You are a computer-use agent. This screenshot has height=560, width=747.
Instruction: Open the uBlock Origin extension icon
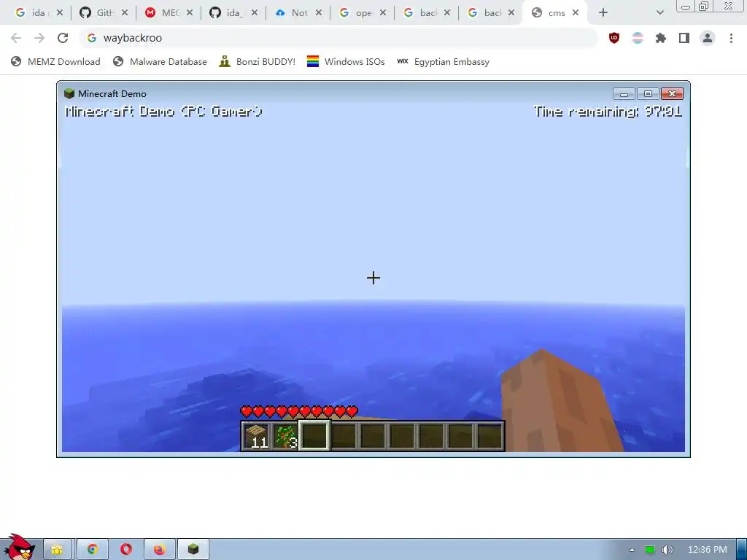tap(614, 38)
